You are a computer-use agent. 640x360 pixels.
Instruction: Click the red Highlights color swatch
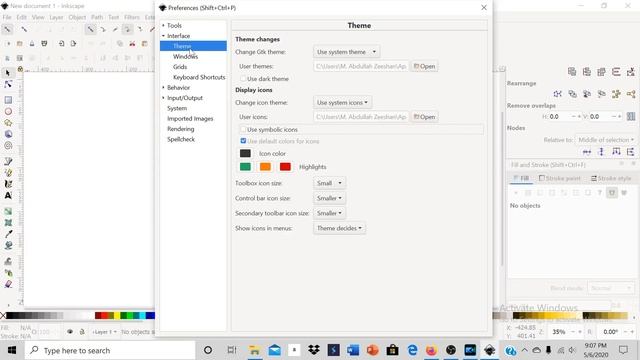click(x=285, y=167)
